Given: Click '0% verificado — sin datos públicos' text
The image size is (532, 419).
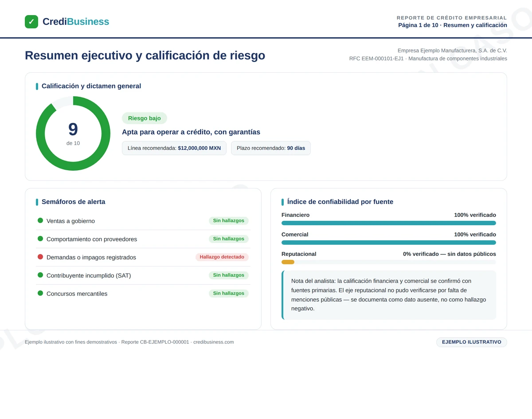Looking at the screenshot, I should 450,254.
